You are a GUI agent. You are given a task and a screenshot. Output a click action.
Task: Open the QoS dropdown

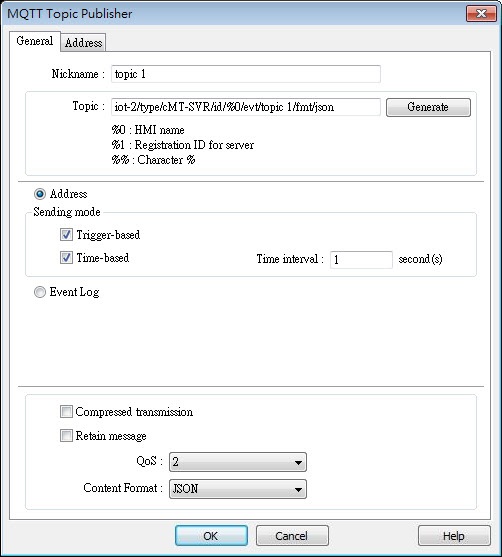(x=238, y=462)
